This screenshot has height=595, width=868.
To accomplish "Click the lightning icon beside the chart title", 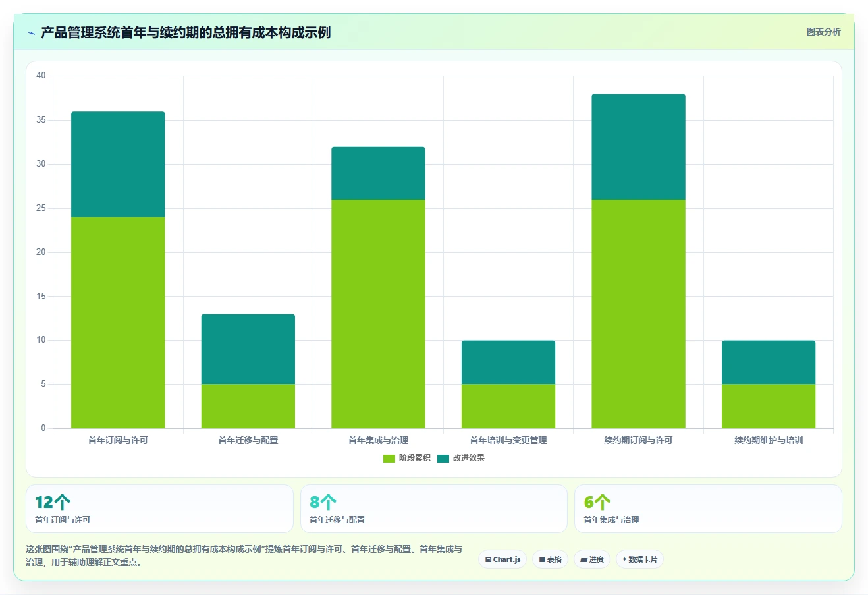I will 31,33.
